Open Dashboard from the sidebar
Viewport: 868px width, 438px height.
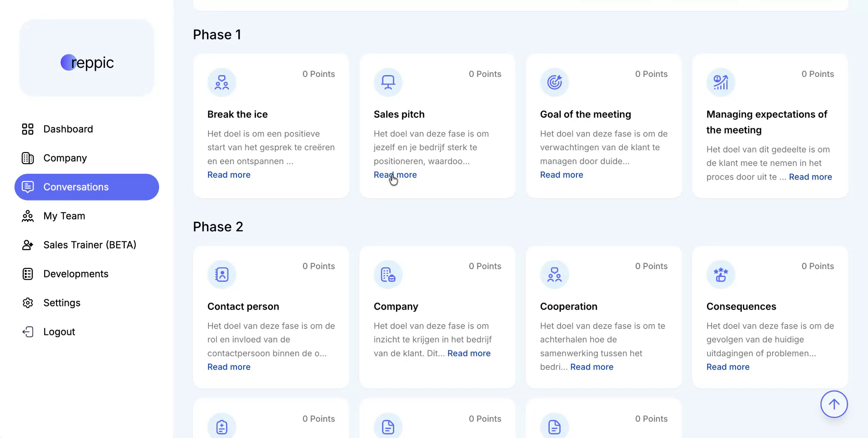68,129
